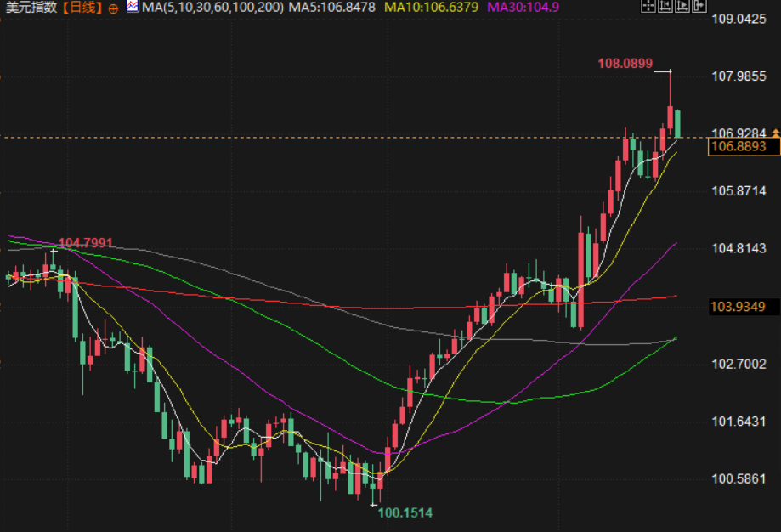Select the 日线 period label
781x532 pixels.
pyautogui.click(x=83, y=8)
